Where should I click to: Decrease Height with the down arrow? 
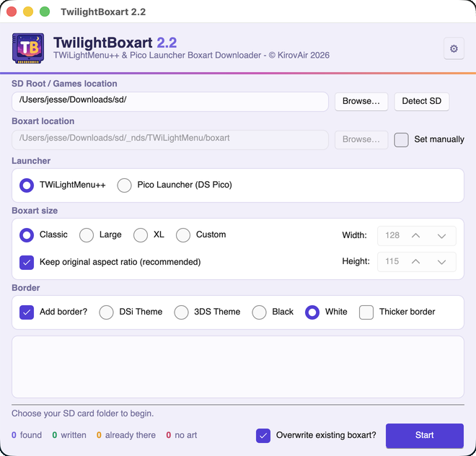click(x=441, y=262)
